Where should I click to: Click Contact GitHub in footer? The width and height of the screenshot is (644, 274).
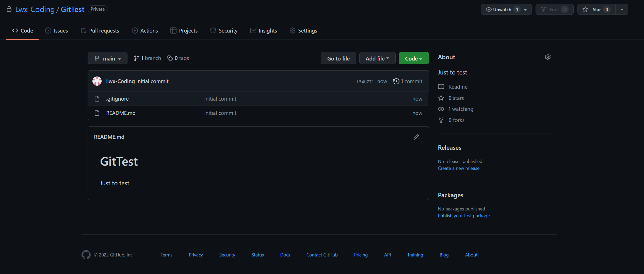coord(322,255)
